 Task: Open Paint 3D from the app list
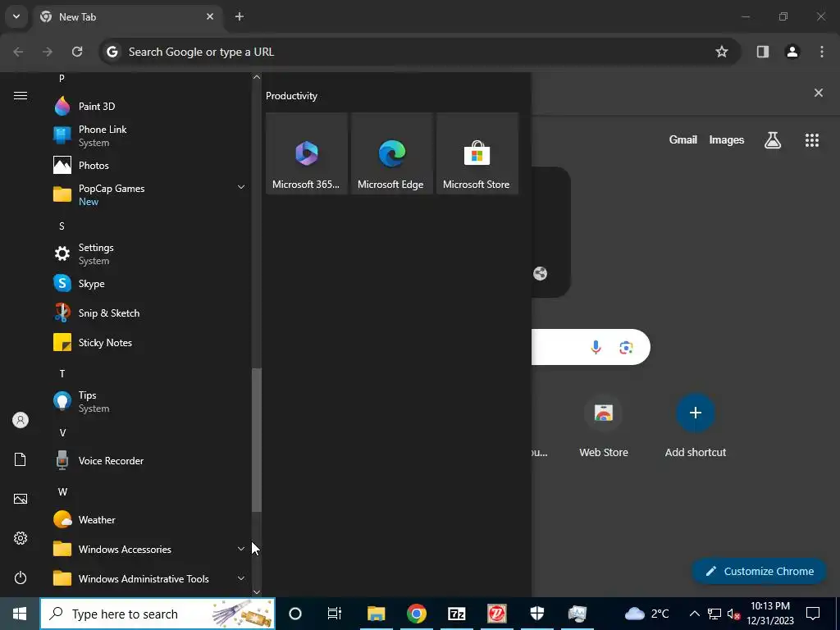tap(150, 106)
